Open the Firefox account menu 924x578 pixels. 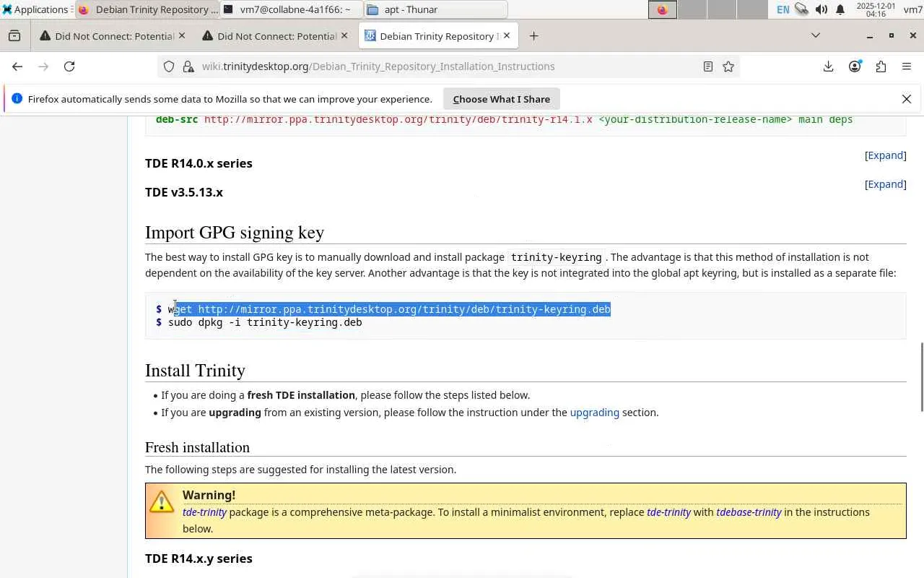pos(855,66)
